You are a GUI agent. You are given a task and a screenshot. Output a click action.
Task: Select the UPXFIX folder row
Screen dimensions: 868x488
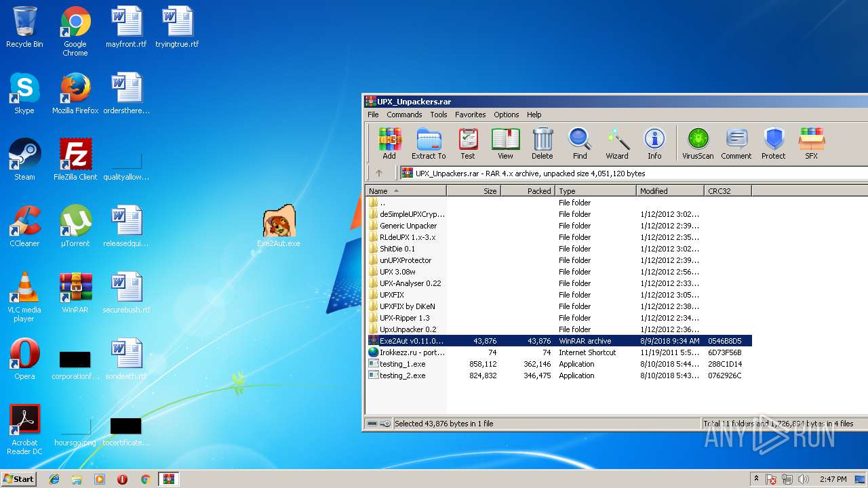(x=558, y=295)
